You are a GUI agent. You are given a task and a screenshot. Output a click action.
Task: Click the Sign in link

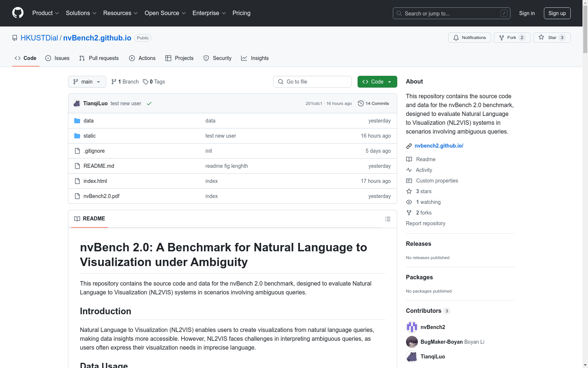click(x=527, y=13)
